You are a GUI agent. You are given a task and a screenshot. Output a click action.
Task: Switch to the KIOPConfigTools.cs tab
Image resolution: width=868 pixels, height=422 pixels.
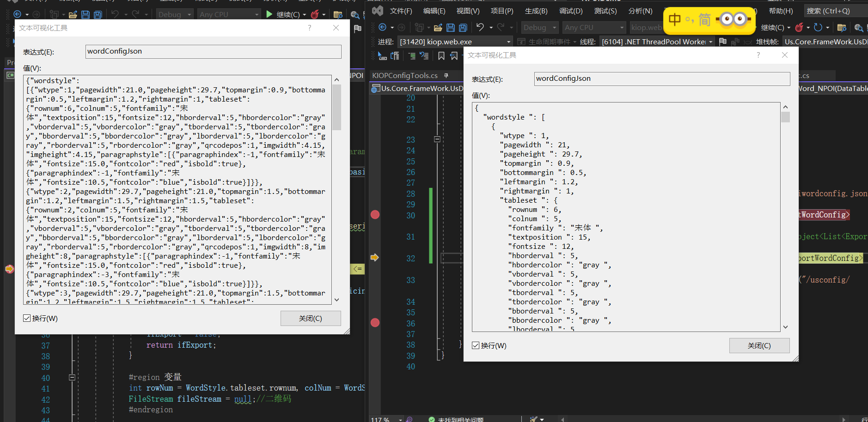tap(405, 75)
